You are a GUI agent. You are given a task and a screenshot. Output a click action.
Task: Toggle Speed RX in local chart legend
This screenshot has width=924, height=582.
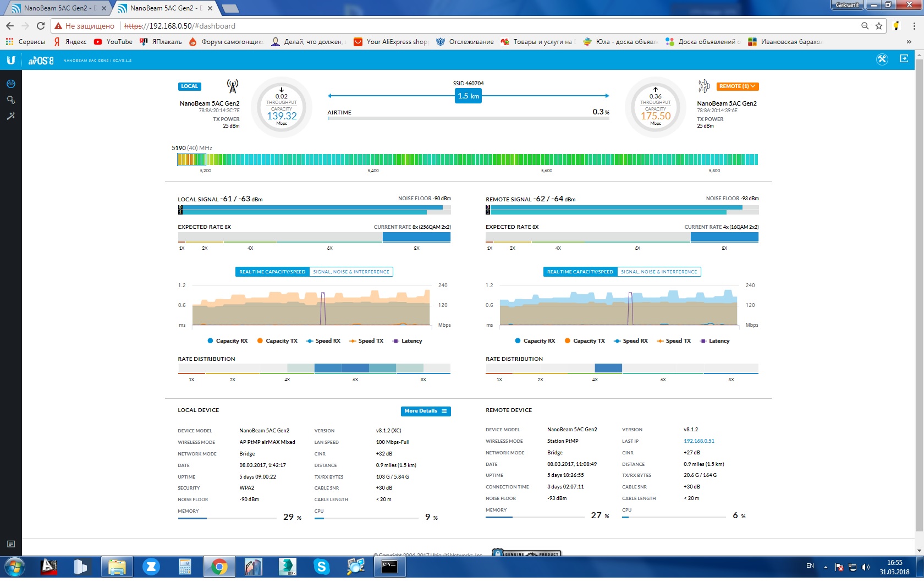[323, 341]
